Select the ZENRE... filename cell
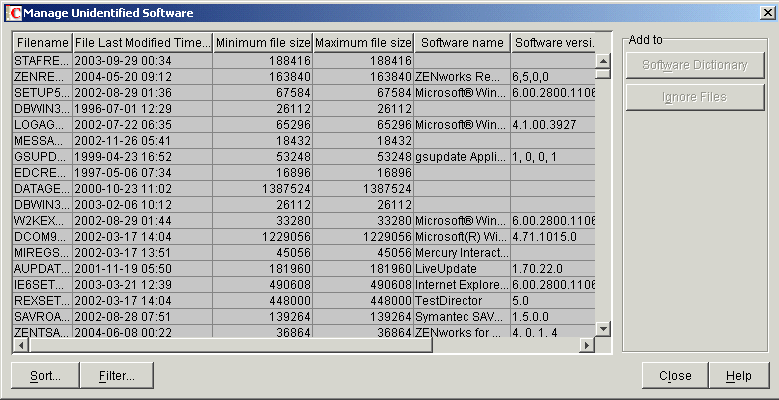 point(43,77)
